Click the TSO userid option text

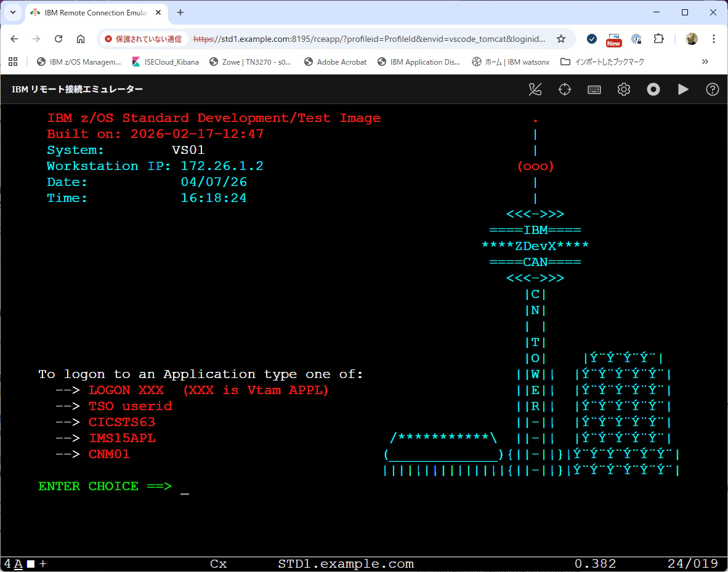click(131, 406)
